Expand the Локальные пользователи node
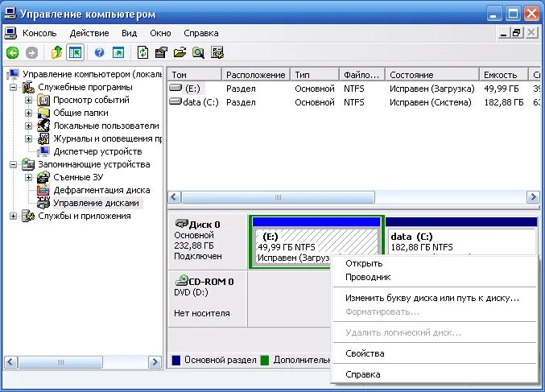Viewport: 545px width, 392px height. click(28, 126)
